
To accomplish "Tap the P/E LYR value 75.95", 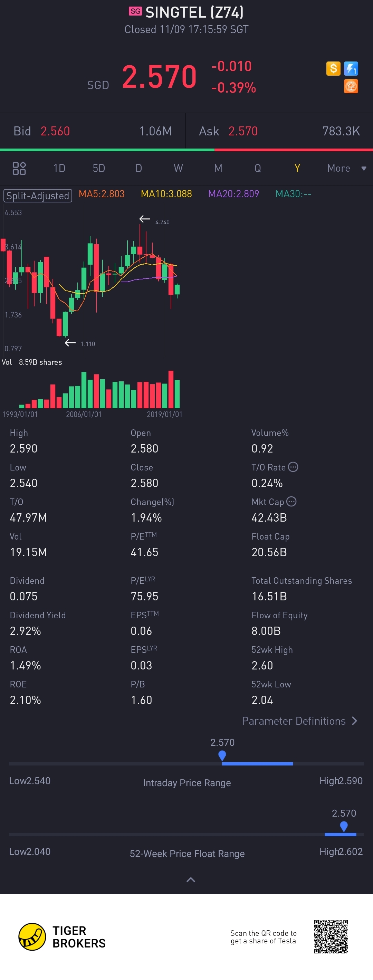I will tap(144, 597).
